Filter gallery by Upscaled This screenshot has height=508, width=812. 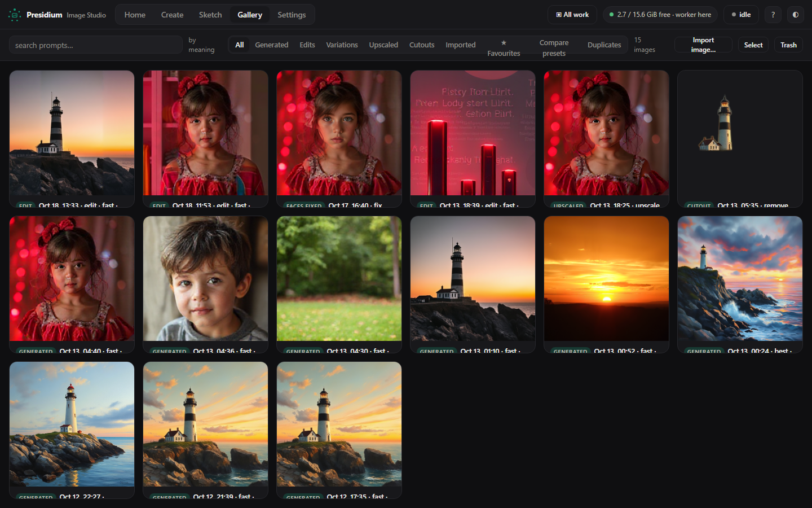coord(383,45)
